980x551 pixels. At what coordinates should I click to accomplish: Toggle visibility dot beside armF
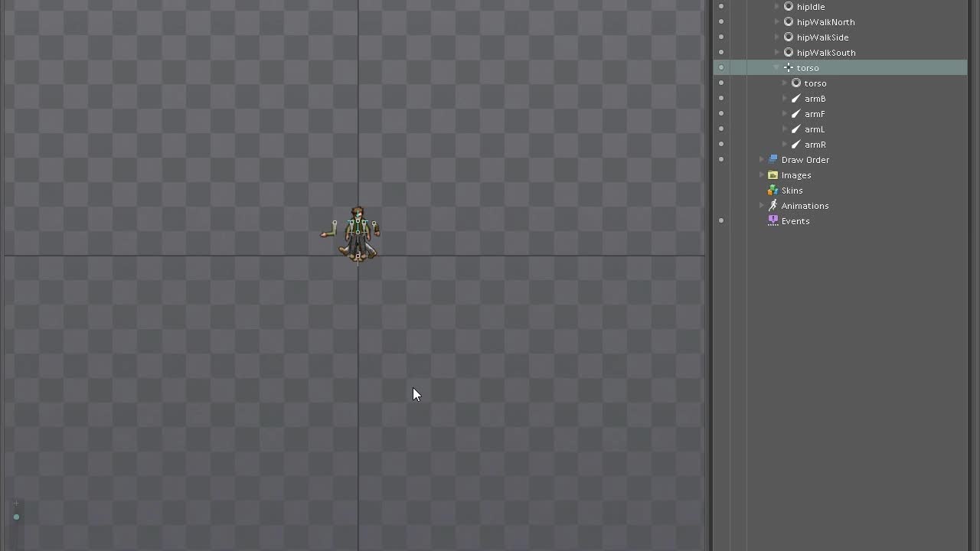pos(720,114)
